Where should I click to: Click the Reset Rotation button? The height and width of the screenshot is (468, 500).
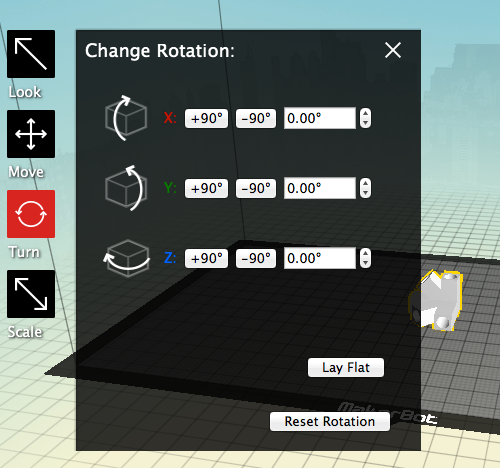point(330,422)
